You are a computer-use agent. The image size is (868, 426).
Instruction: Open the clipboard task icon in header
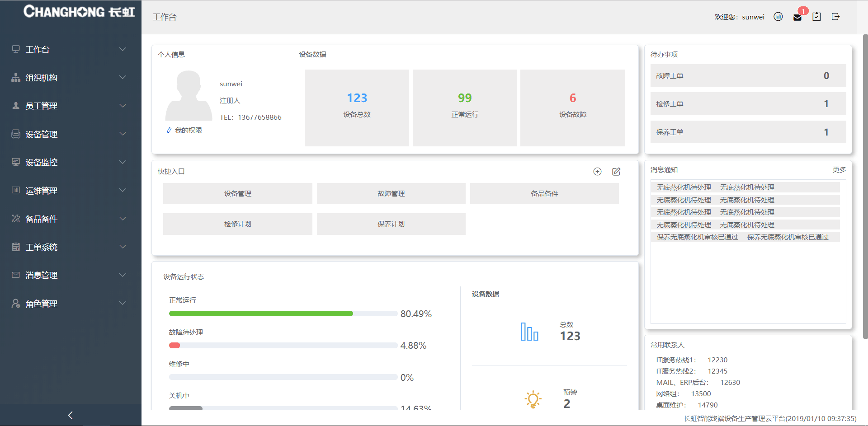tap(816, 17)
